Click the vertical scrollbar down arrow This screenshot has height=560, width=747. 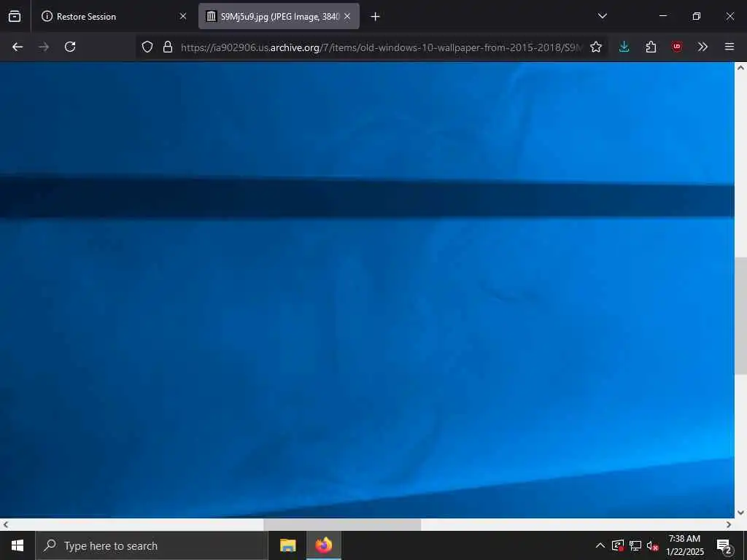741,513
